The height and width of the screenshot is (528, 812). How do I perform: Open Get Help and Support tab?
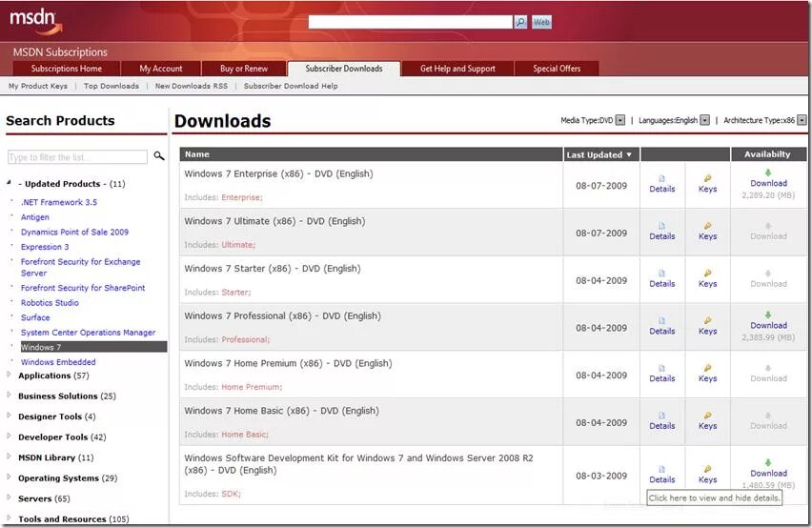tap(457, 69)
